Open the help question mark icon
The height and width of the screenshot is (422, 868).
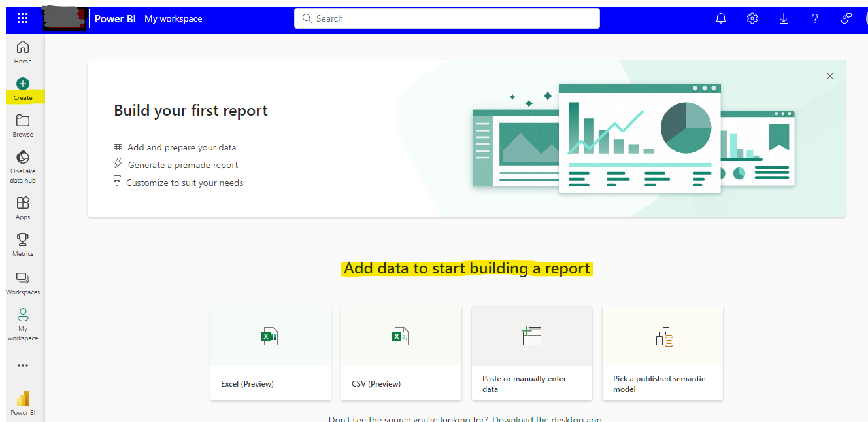coord(815,18)
